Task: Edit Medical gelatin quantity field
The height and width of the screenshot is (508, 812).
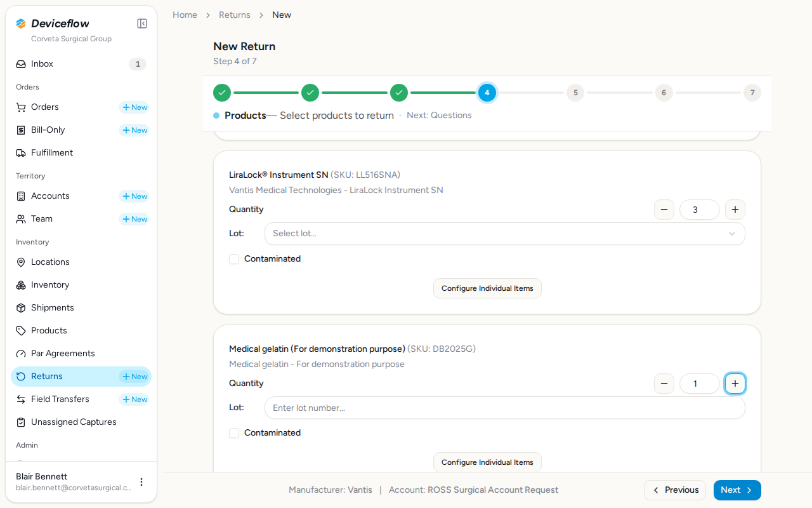Action: [700, 384]
